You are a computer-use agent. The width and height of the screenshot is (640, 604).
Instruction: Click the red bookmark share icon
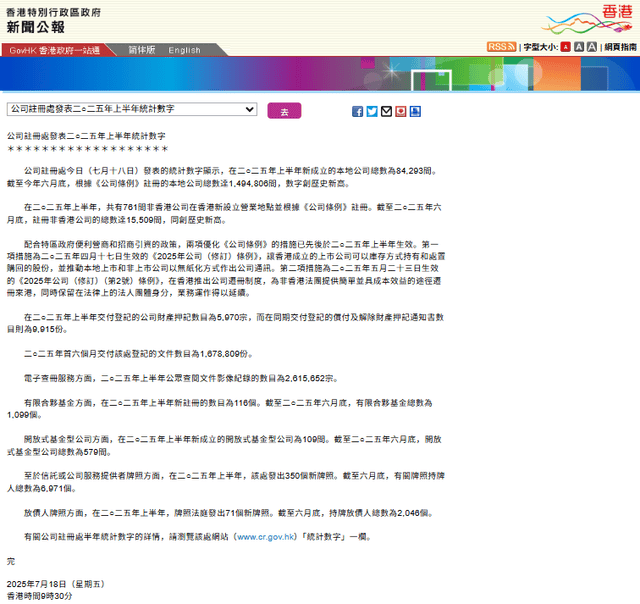tap(401, 111)
